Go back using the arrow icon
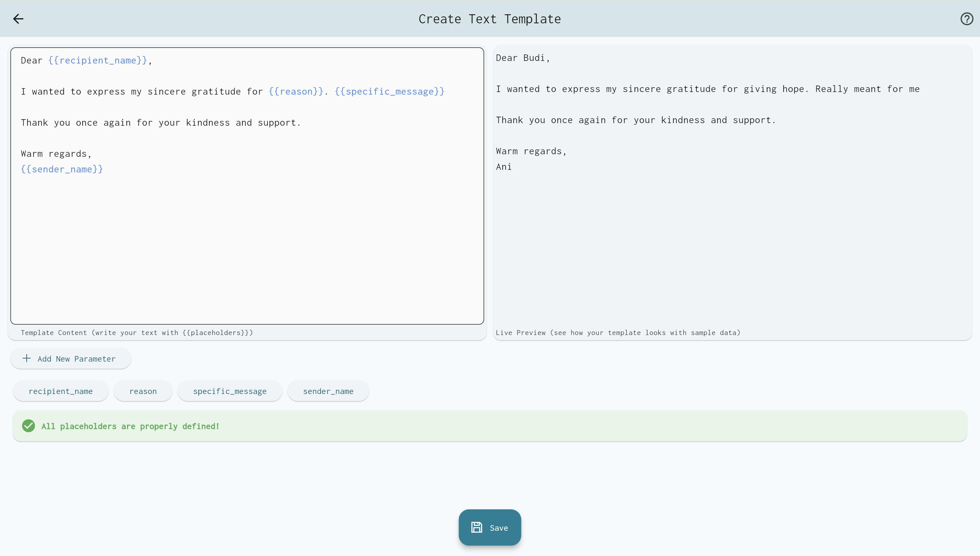980x556 pixels. (x=18, y=19)
